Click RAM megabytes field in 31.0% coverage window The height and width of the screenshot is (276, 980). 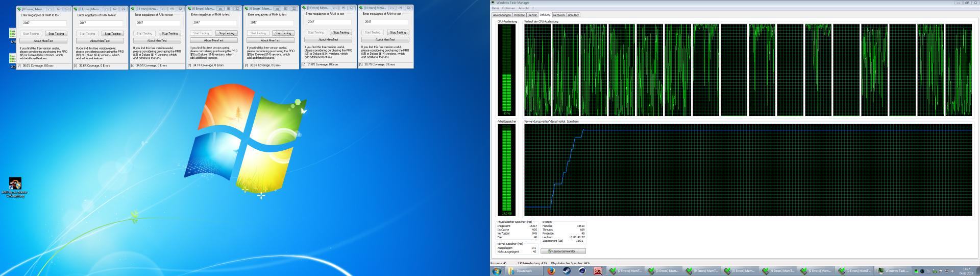tap(329, 22)
